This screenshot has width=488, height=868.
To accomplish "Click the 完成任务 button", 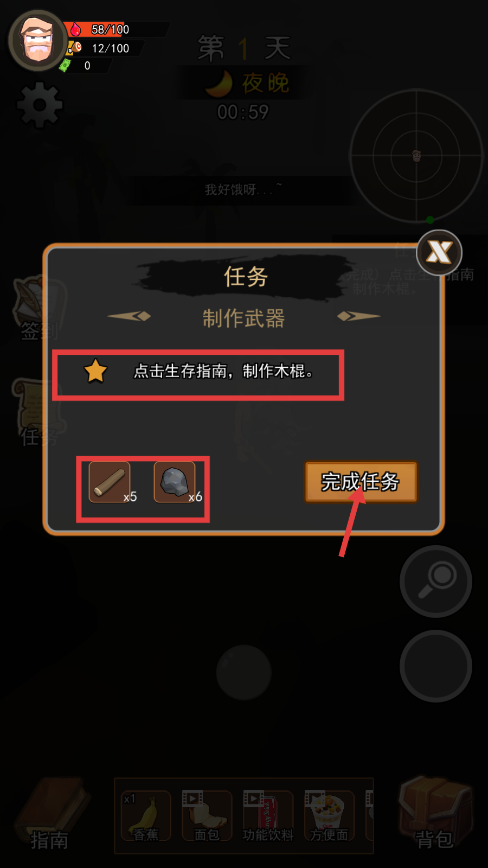I will pos(361,482).
